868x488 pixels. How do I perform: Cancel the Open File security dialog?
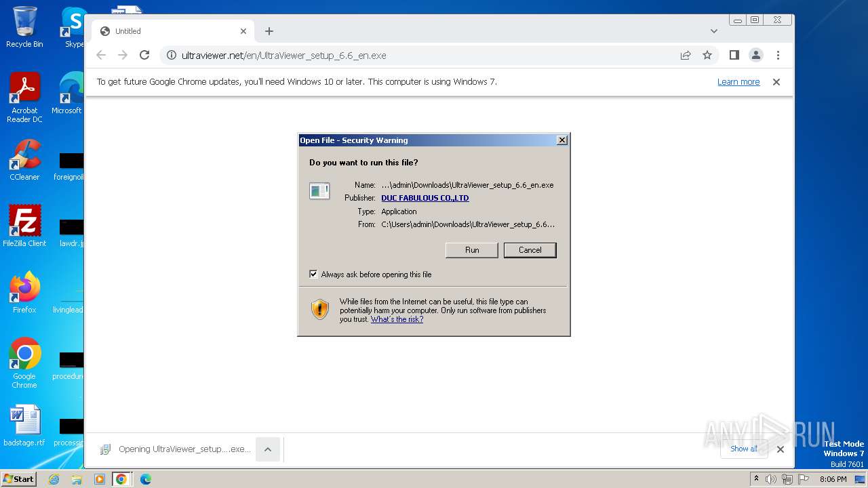pos(530,250)
